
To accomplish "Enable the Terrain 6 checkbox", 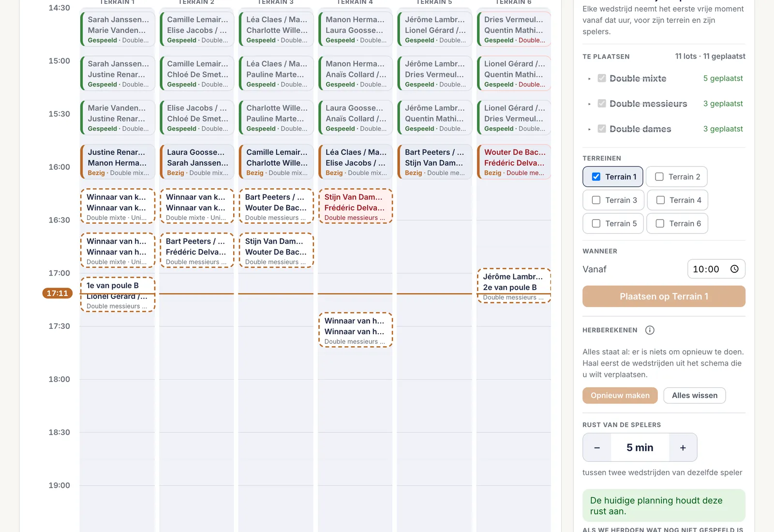I will click(660, 223).
